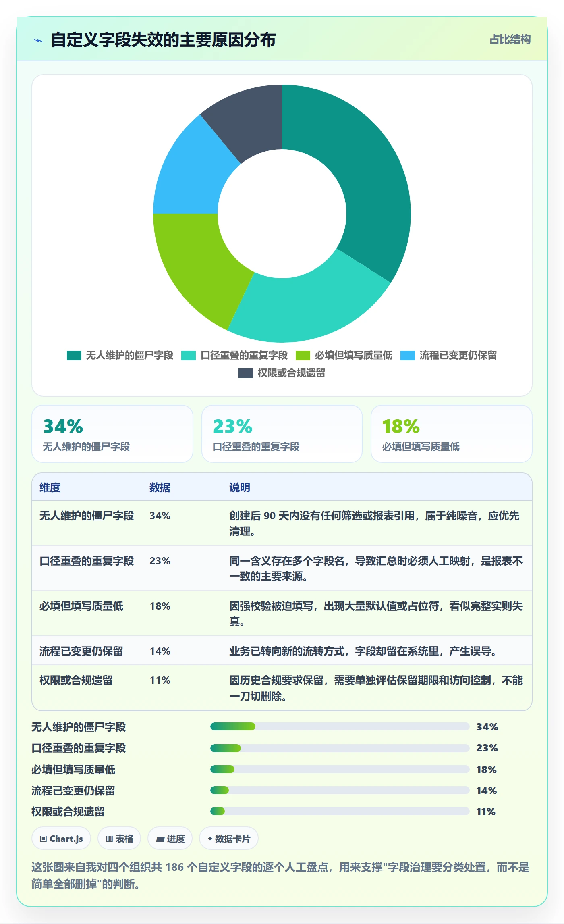Select the 表格 tag chip
The width and height of the screenshot is (564, 924).
pos(119,839)
